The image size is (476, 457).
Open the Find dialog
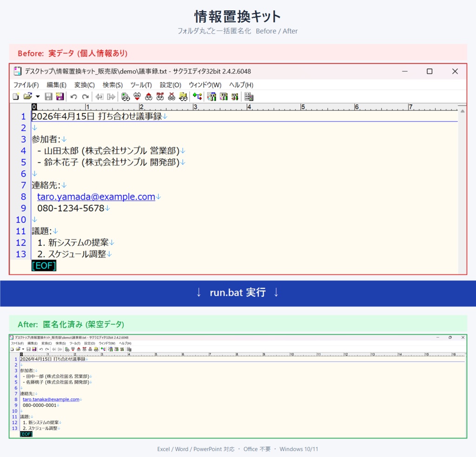pos(125,96)
